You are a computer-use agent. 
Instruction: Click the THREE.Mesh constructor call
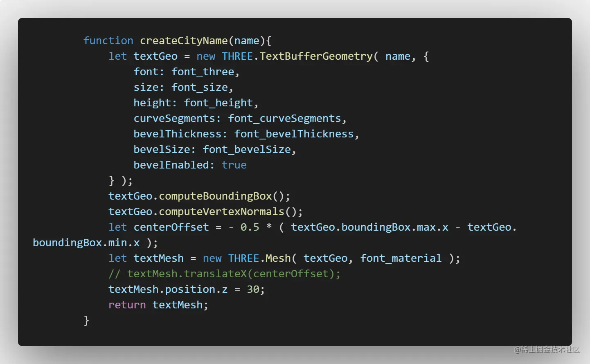coord(260,258)
